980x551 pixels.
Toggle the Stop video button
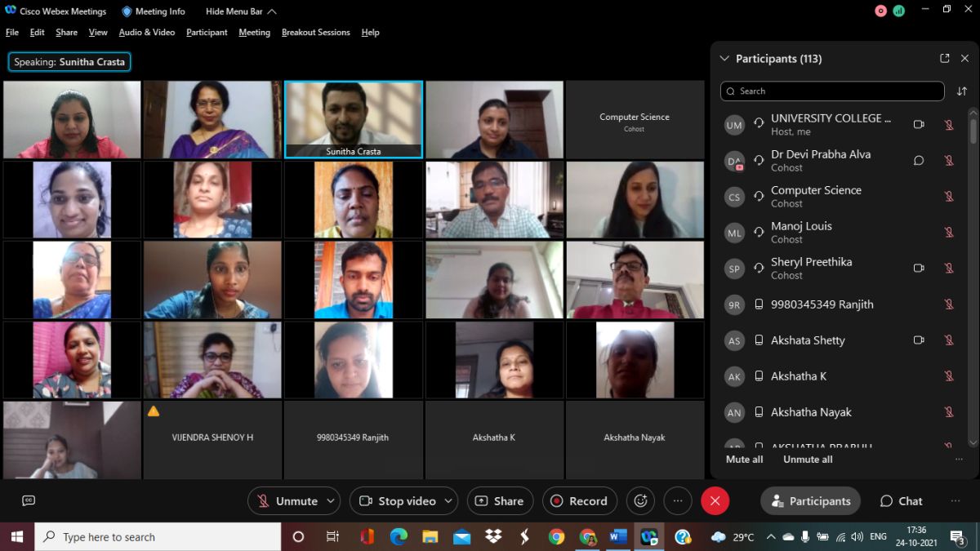coord(397,501)
